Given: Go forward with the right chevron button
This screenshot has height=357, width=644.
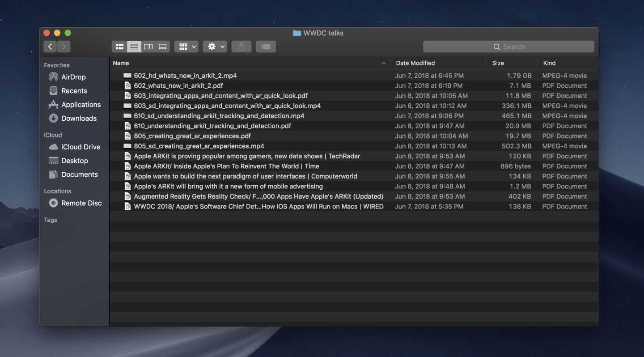Looking at the screenshot, I should tap(64, 47).
